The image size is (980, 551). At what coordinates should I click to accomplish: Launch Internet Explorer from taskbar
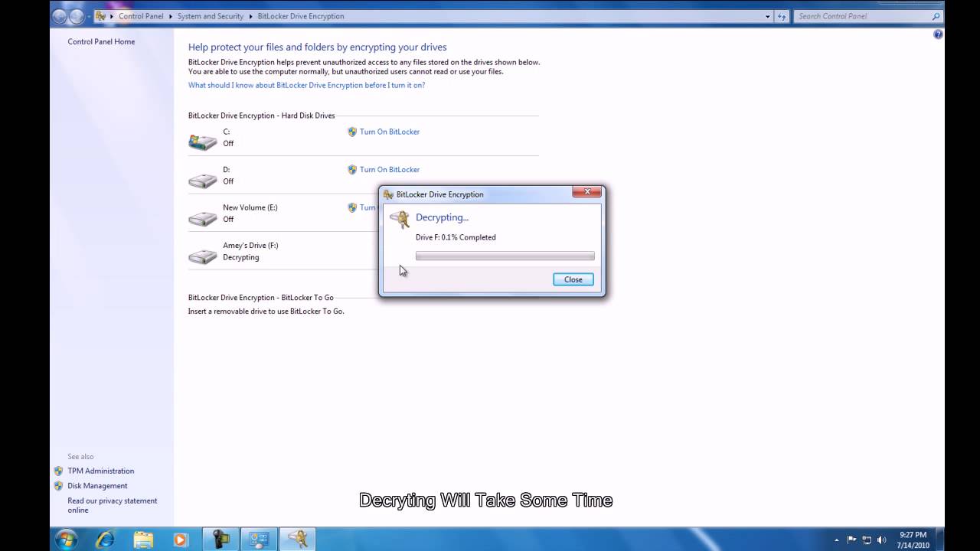pos(105,540)
